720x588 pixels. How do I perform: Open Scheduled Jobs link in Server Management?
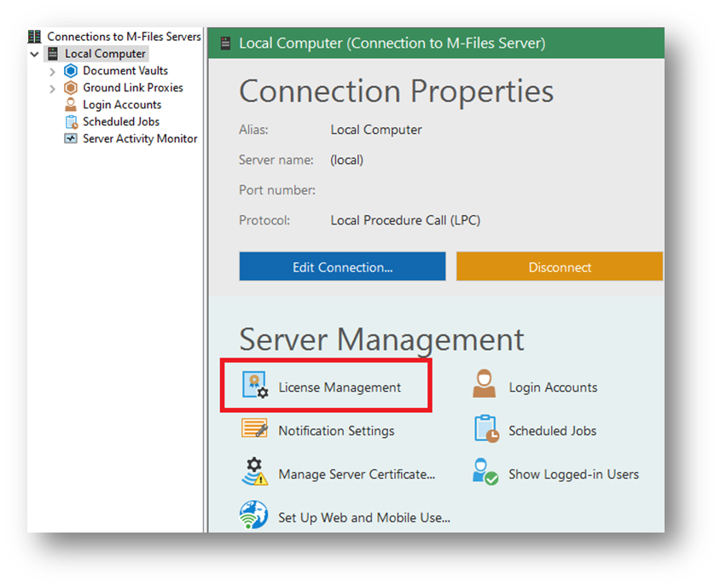point(553,431)
